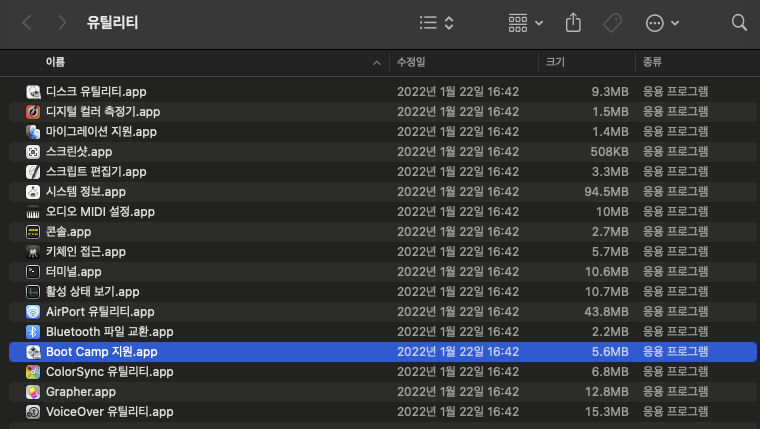
Task: Select the file name 터미널.app
Action: pyautogui.click(x=74, y=271)
